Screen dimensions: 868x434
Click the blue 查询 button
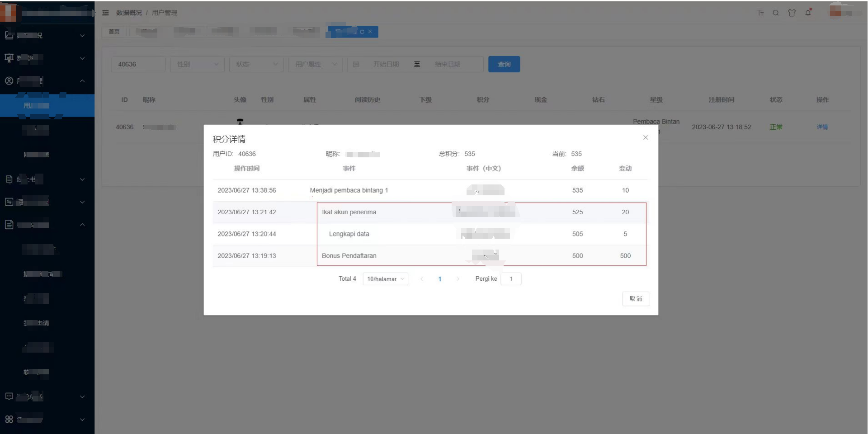click(504, 64)
